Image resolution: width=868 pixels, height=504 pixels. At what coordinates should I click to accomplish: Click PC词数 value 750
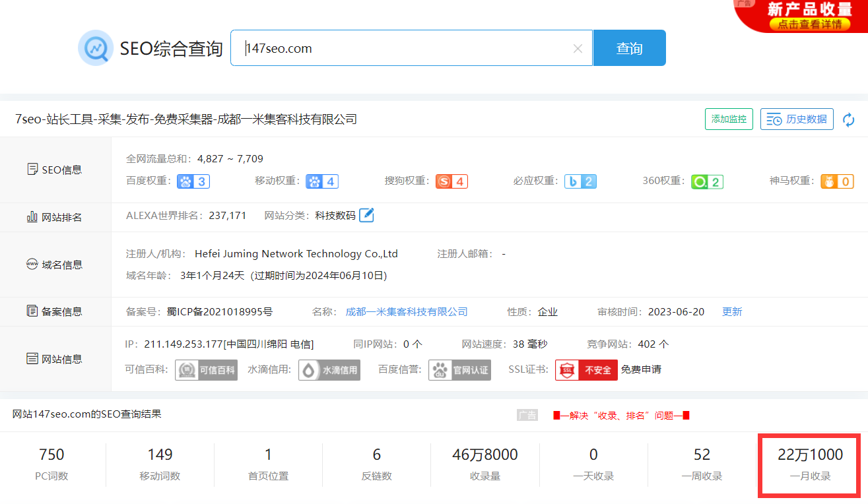pyautogui.click(x=51, y=455)
